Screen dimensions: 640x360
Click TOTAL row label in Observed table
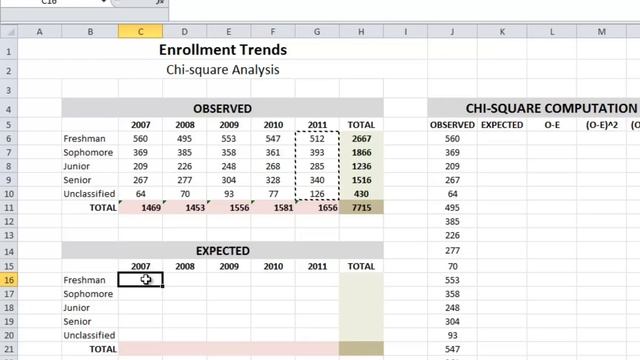pyautogui.click(x=103, y=207)
